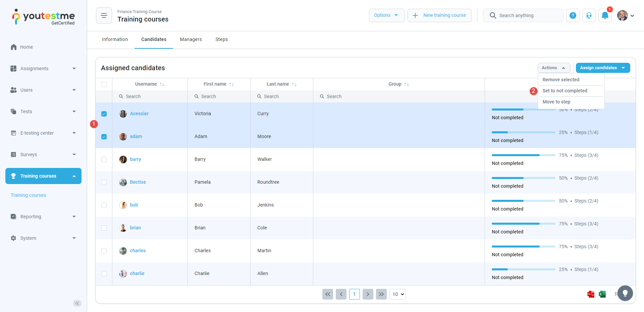Check the select-all header checkbox
This screenshot has width=644, height=312.
tap(104, 84)
